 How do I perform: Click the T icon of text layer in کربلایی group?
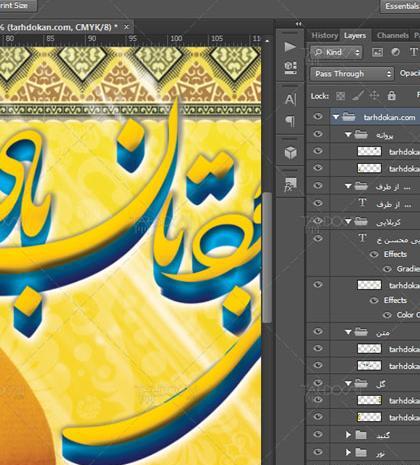(362, 238)
